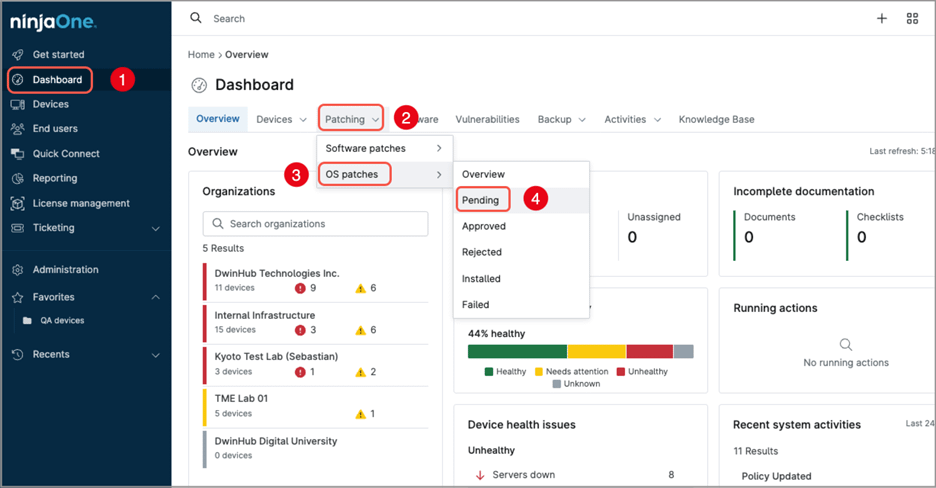Select Rejected in OS patches submenu

tap(521, 252)
